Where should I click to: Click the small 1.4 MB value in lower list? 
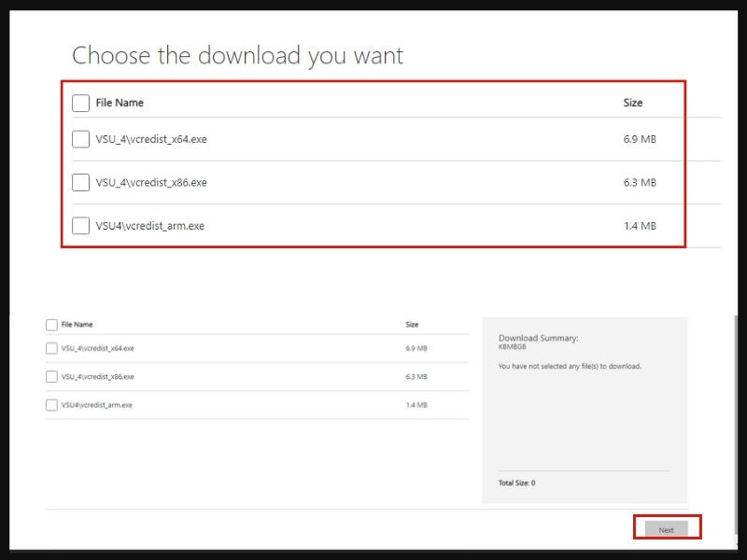(416, 405)
